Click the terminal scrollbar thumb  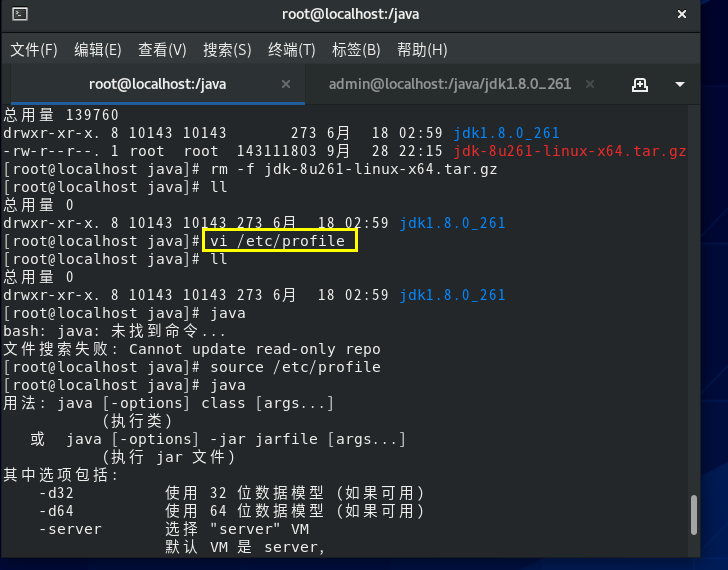(x=694, y=515)
